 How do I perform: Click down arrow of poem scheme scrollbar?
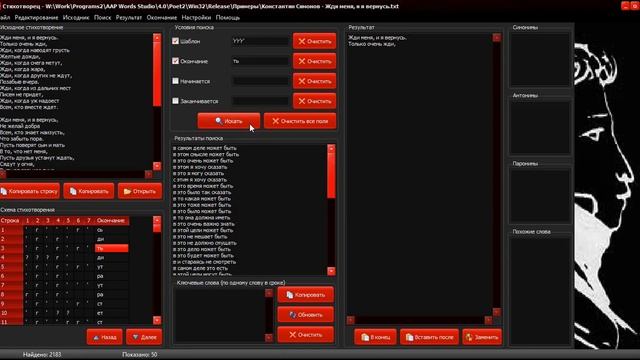point(157,320)
